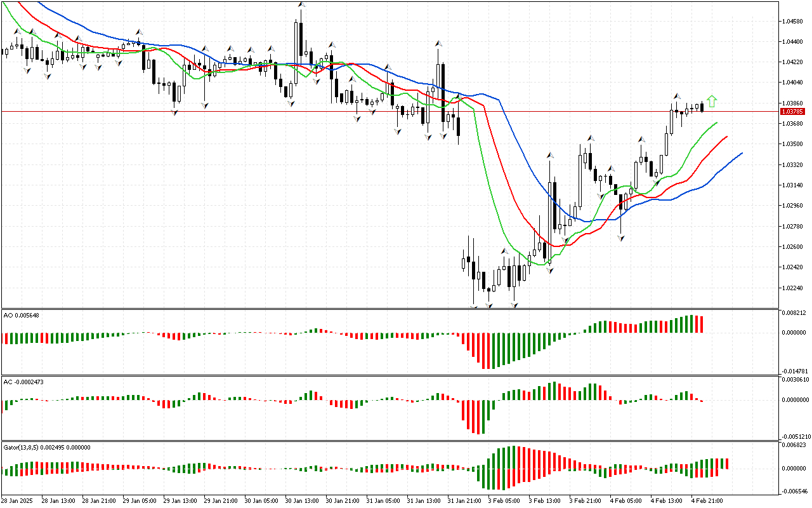Screen dimensions: 812x508
Task: Click the 31 Jan 21:00 time label
Action: 463,501
